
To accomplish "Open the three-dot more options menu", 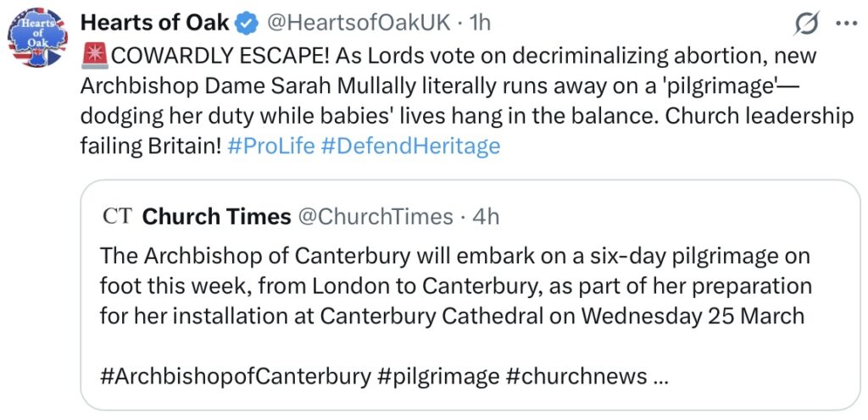I will pyautogui.click(x=844, y=24).
